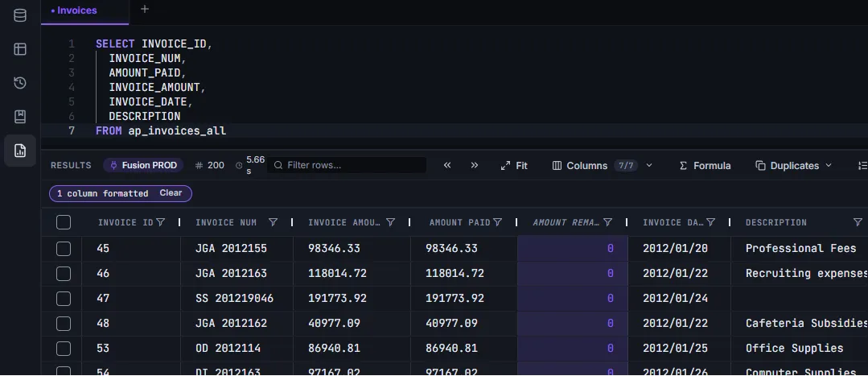Click cell OD 2012114
The width and height of the screenshot is (868, 376).
click(x=228, y=349)
